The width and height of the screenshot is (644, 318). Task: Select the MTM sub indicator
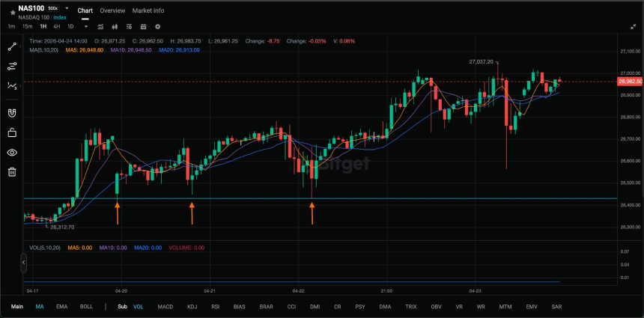click(x=505, y=307)
